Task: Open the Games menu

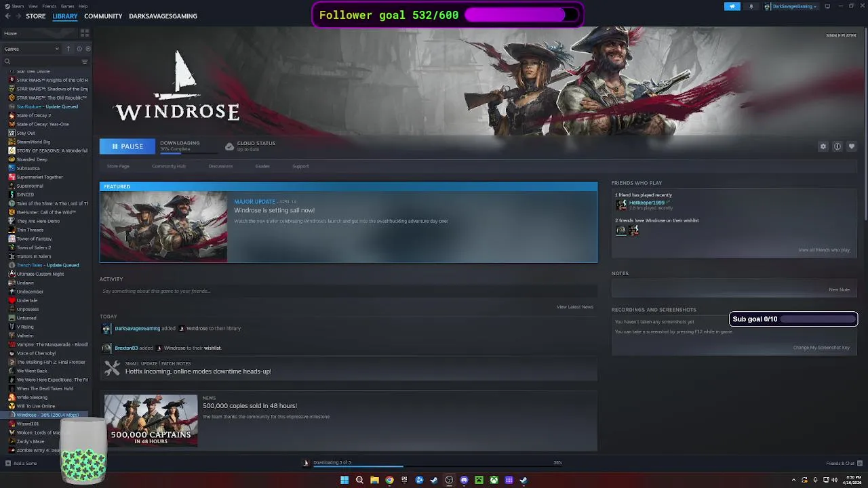Action: click(x=67, y=6)
